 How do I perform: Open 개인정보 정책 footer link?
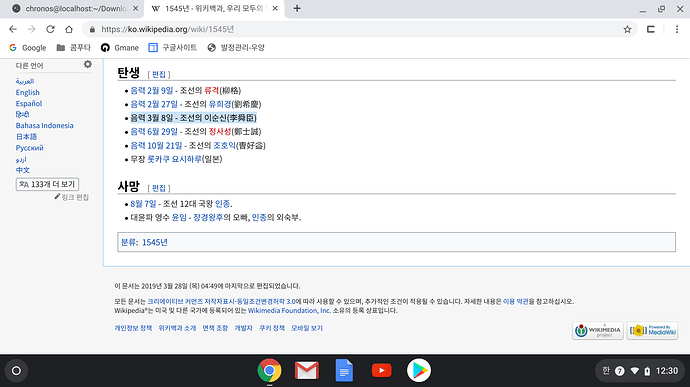[x=133, y=328]
